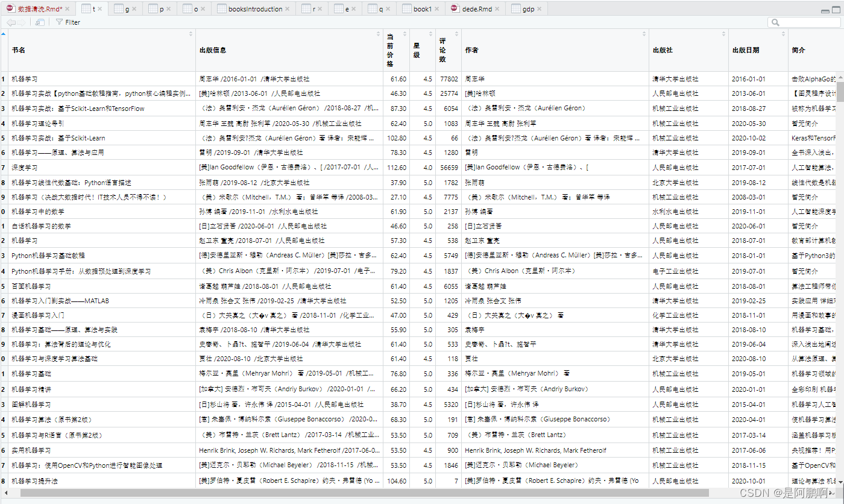Close the r data tab
The image size is (844, 504).
coord(320,9)
